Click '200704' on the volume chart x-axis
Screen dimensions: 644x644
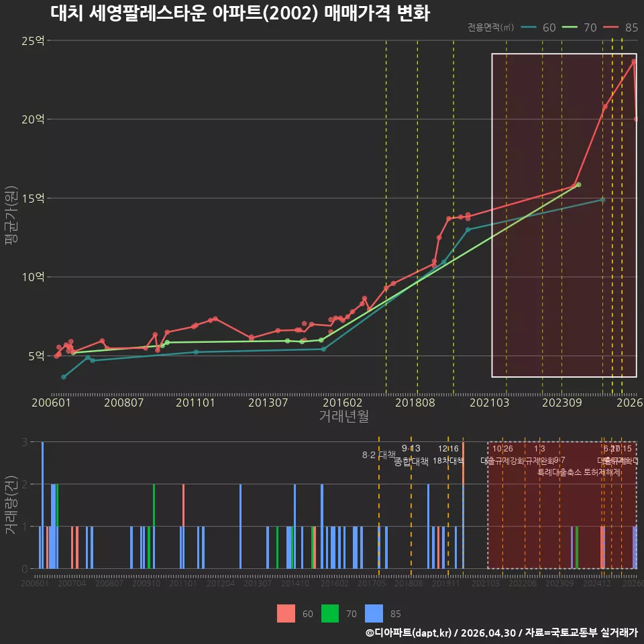point(72,583)
